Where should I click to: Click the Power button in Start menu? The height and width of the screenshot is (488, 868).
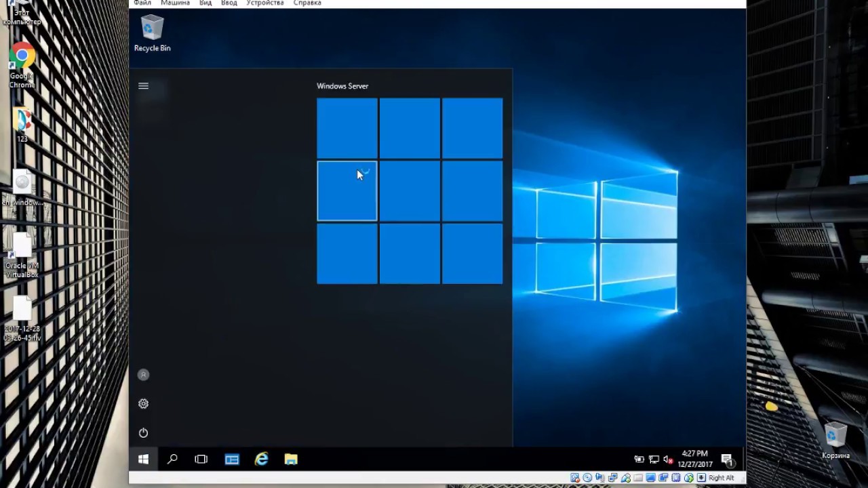click(x=143, y=433)
